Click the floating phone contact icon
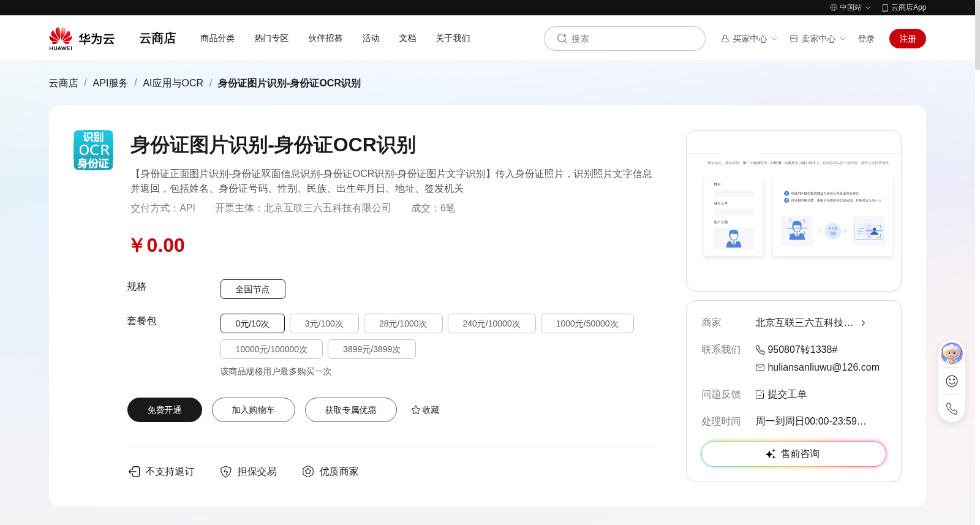Viewport: 980px width, 525px height. click(x=952, y=409)
